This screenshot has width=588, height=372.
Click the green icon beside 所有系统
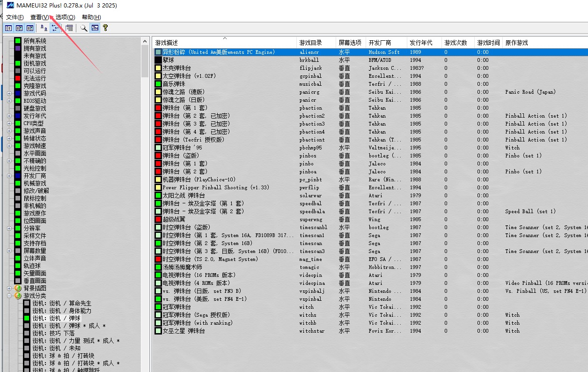(18, 41)
